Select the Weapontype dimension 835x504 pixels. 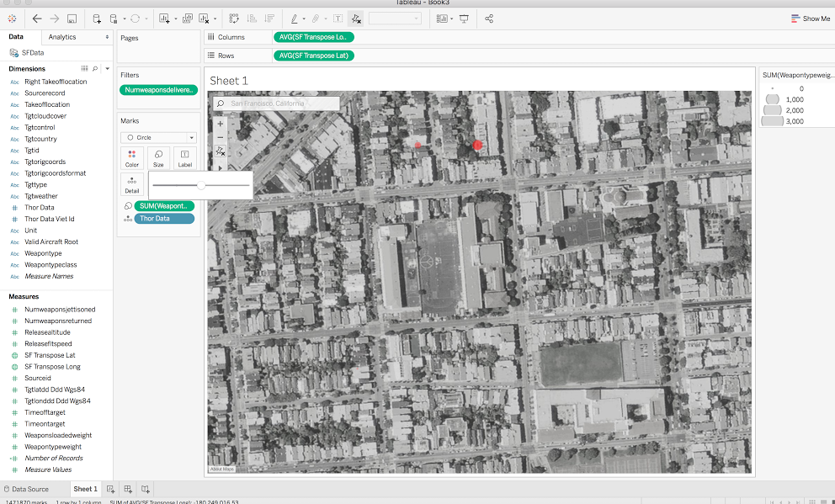(x=43, y=253)
